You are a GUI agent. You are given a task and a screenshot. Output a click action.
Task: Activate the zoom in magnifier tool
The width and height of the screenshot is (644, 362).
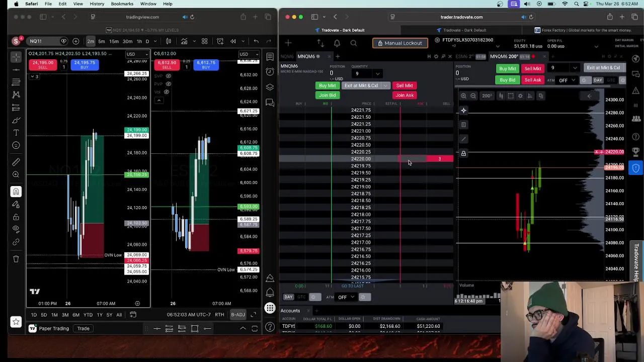coord(16,174)
